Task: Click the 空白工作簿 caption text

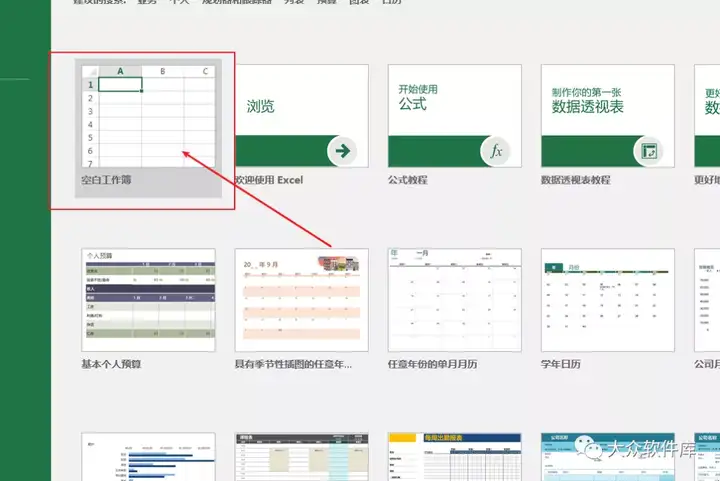Action: pyautogui.click(x=107, y=180)
